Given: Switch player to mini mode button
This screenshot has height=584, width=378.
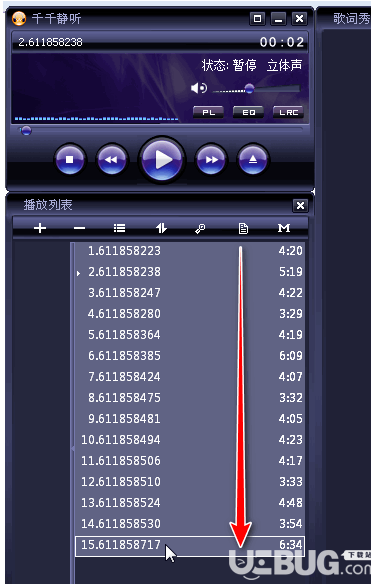Looking at the screenshot, I should pos(257,18).
